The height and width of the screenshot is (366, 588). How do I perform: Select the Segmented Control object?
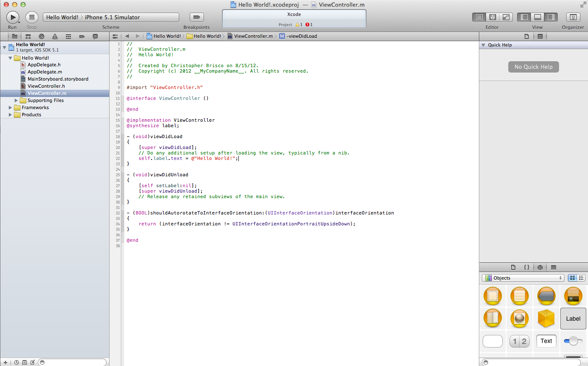(x=520, y=341)
